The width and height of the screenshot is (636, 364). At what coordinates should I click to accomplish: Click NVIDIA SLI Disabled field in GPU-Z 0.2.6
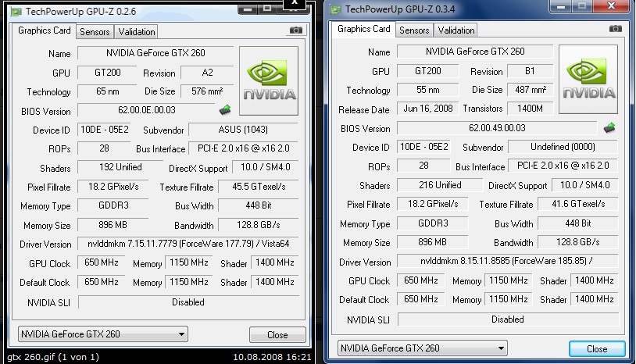188,302
